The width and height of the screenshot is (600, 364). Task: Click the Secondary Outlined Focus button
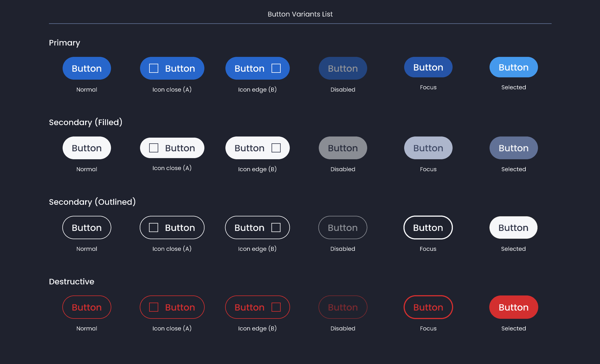pyautogui.click(x=428, y=227)
